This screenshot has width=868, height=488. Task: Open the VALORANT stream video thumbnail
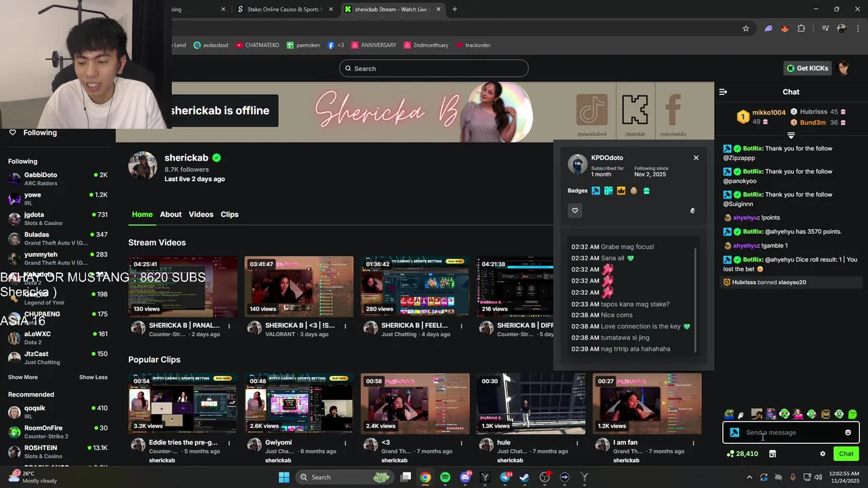(299, 287)
